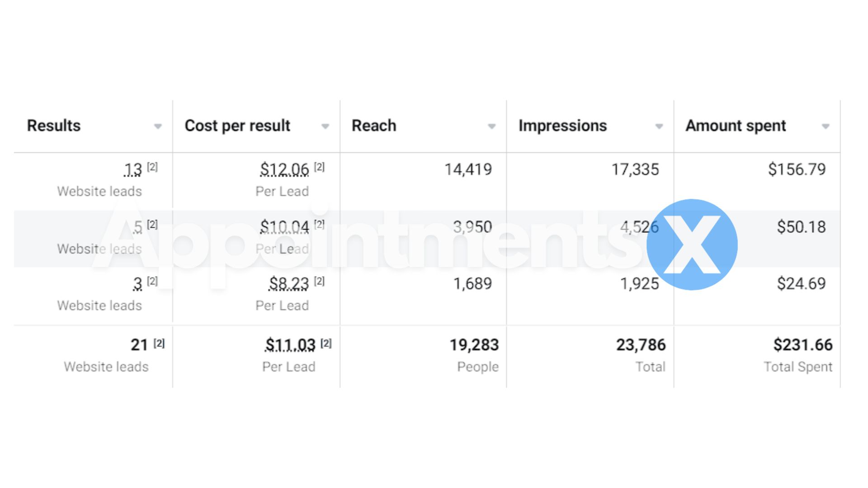
Task: Open the Results column dropdown arrow
Action: [x=158, y=127]
